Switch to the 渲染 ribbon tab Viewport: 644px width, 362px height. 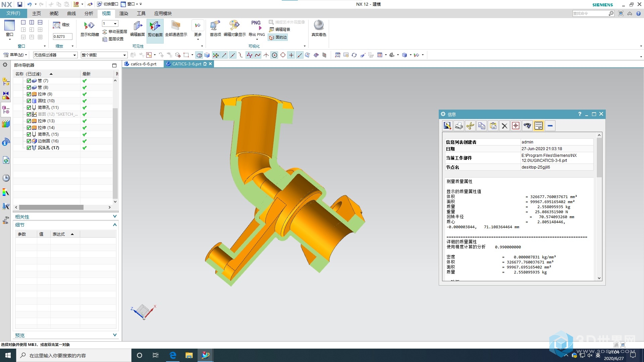pyautogui.click(x=124, y=13)
